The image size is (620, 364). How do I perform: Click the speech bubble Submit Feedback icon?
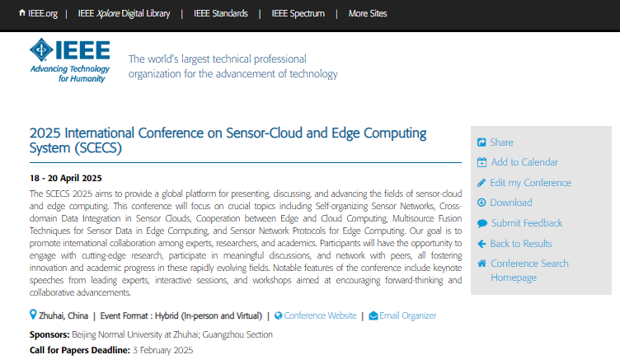pyautogui.click(x=482, y=223)
